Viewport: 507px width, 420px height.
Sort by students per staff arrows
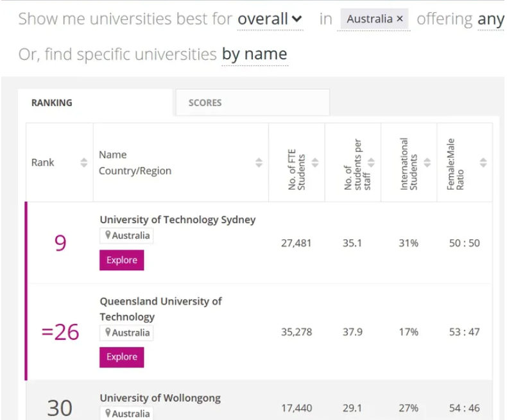[371, 163]
